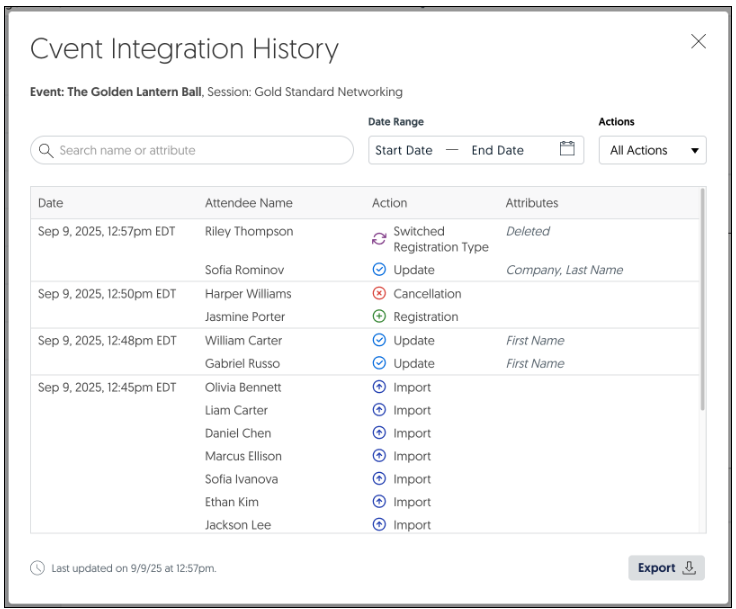Image resolution: width=736 pixels, height=609 pixels.
Task: Click the Import arrow icon for Olivia Bennett
Action: click(x=379, y=387)
